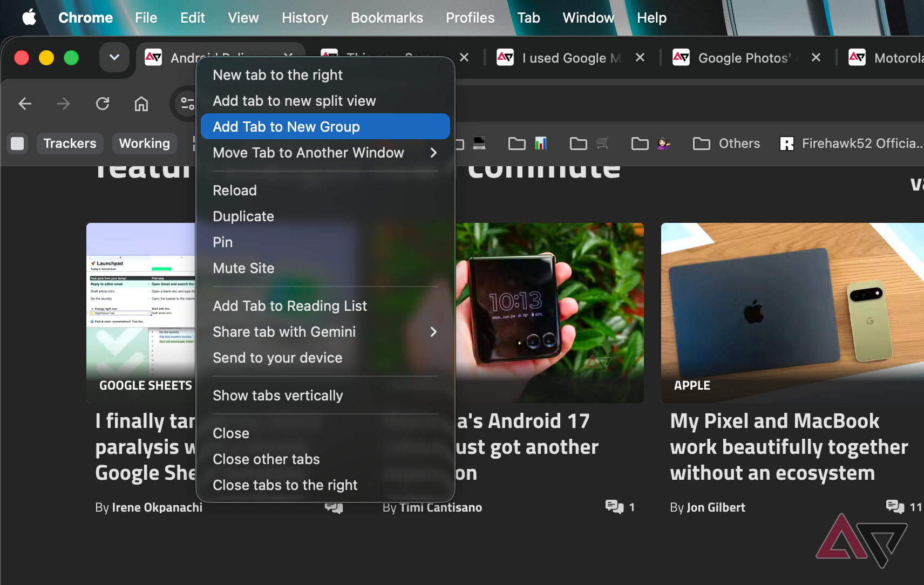Open the Apple menu

pos(29,17)
